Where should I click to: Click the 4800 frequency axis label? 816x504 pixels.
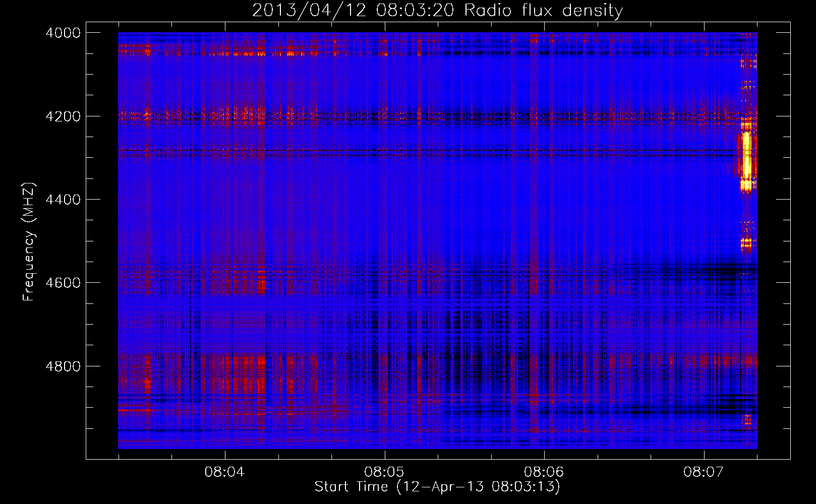(x=63, y=366)
